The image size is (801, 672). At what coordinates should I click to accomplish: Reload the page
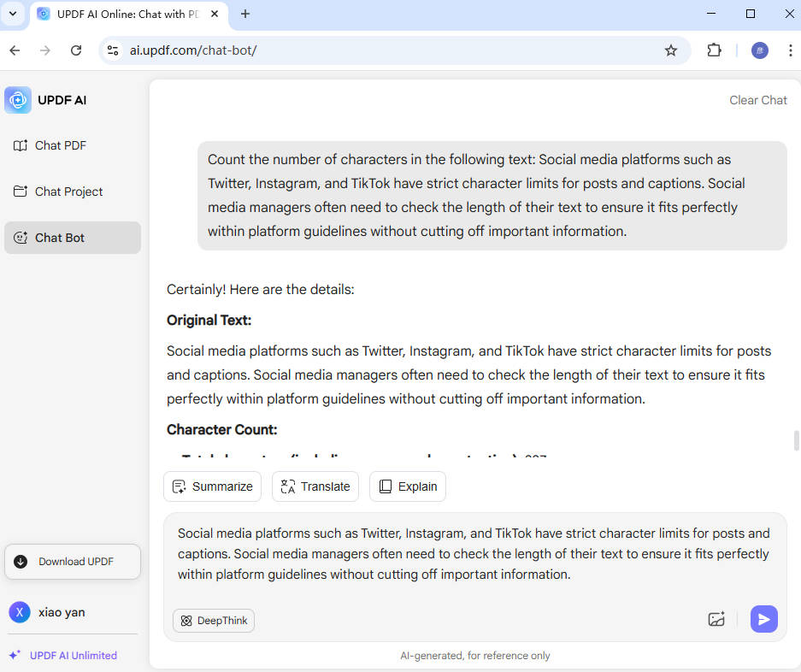(x=76, y=50)
